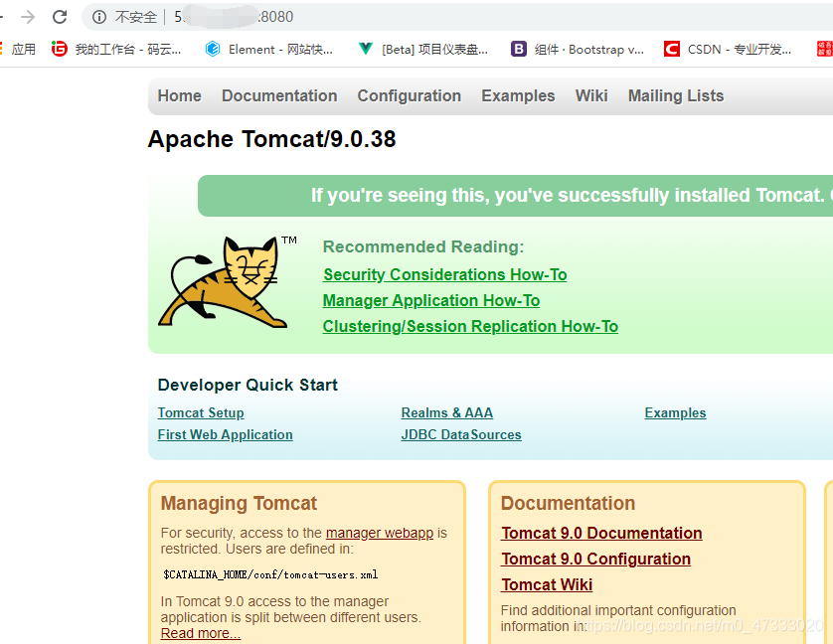Screen dimensions: 833x644
Task: Open the JDBC DataSources link
Action: click(461, 434)
